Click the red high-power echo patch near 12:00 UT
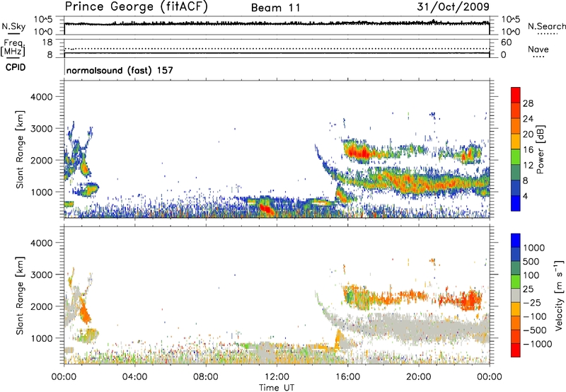Viewport: 566px width, 392px height. click(x=267, y=209)
